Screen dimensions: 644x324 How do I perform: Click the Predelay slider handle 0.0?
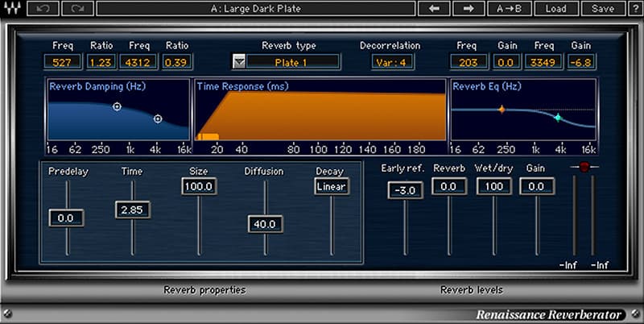coord(66,218)
